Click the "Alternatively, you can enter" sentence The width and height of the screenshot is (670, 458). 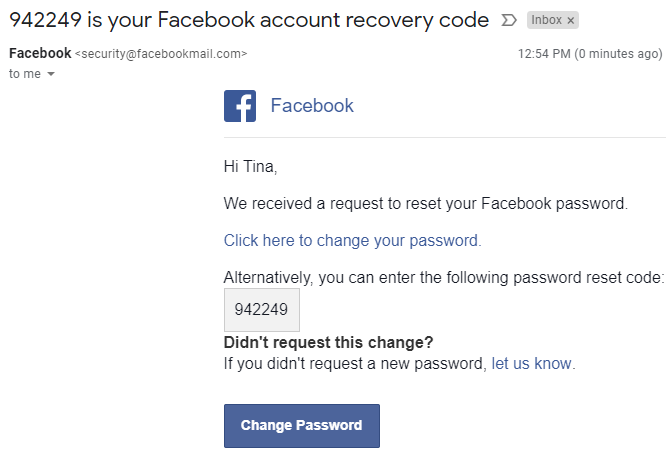pos(443,277)
